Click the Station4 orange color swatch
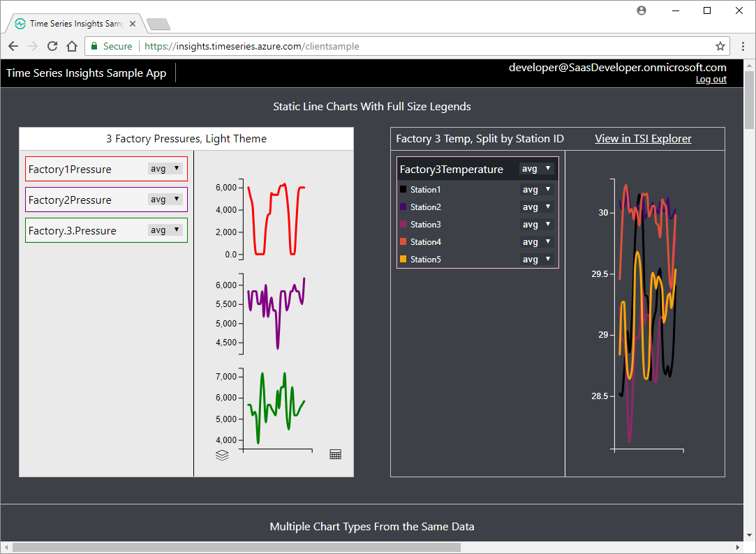756x554 pixels. (403, 242)
